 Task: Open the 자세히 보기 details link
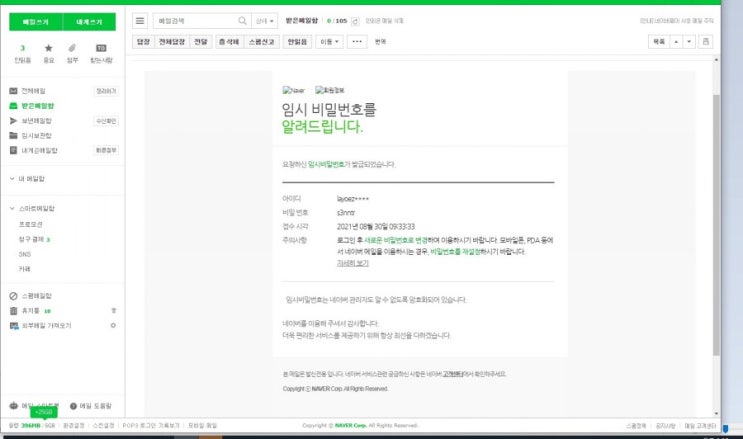coord(353,263)
